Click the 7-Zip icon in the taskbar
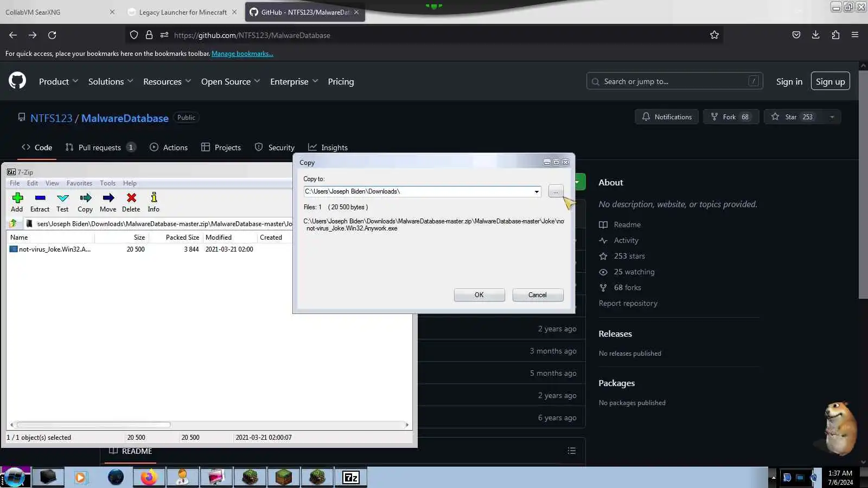This screenshot has height=488, width=868. point(351,477)
